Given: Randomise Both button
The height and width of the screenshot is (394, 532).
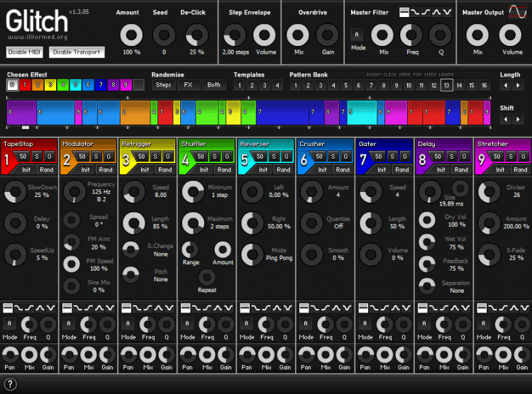Looking at the screenshot, I should [x=214, y=85].
